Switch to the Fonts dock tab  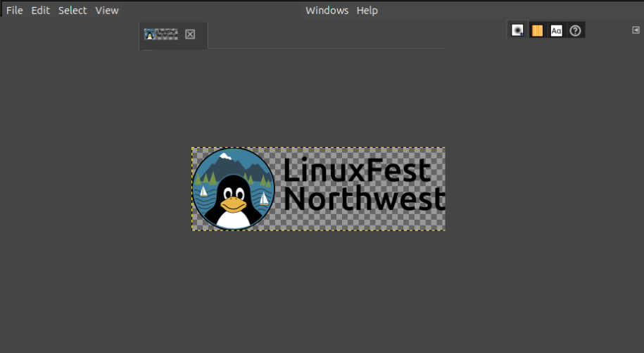[556, 30]
